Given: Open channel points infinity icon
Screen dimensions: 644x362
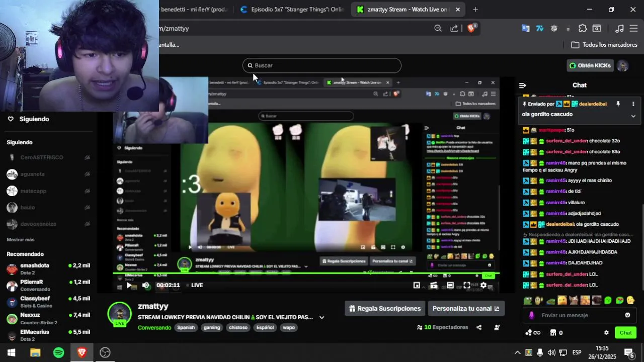Looking at the screenshot, I should [533, 333].
